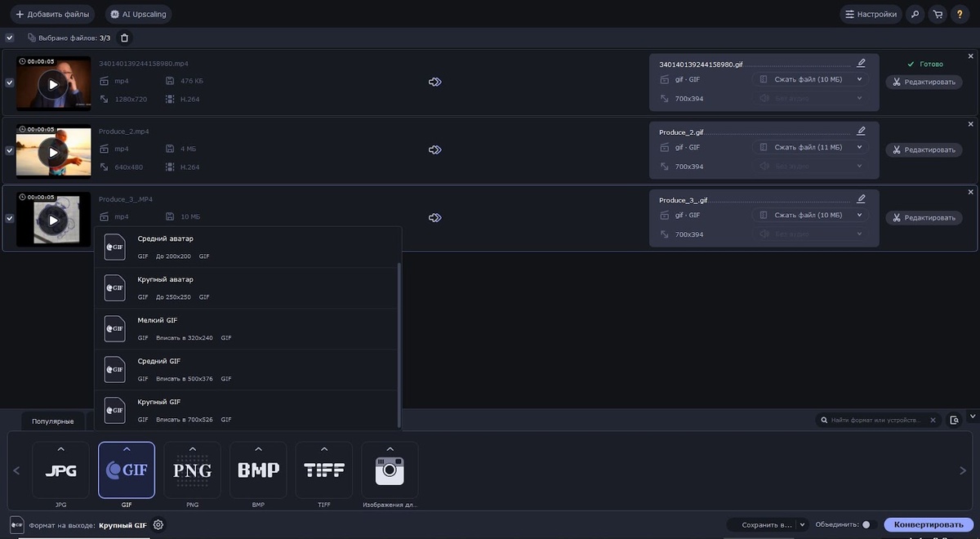Collapse the format panel with the top-right chevron
Image resolution: width=980 pixels, height=539 pixels.
972,416
